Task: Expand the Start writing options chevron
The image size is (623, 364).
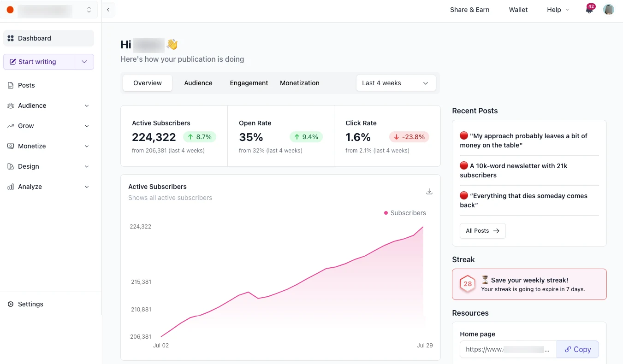Action: [84, 61]
